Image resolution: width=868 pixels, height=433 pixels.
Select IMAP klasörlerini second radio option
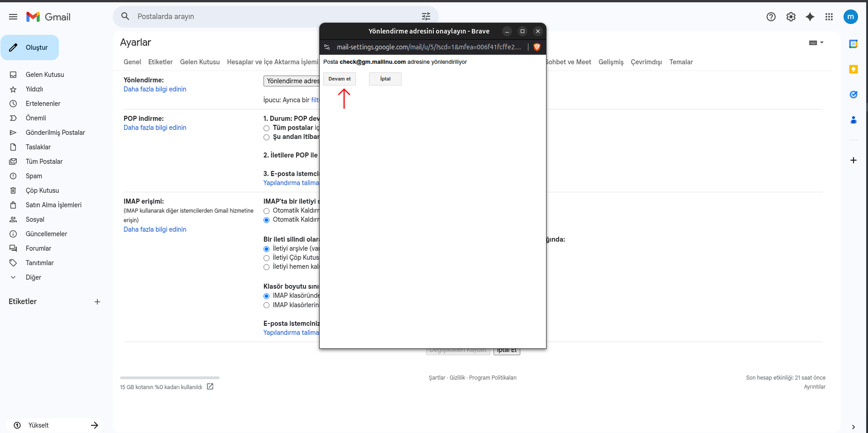(x=266, y=305)
